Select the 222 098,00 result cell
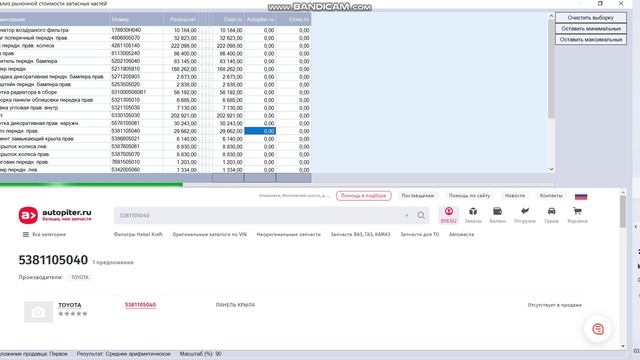The height and width of the screenshot is (360, 640). (180, 46)
